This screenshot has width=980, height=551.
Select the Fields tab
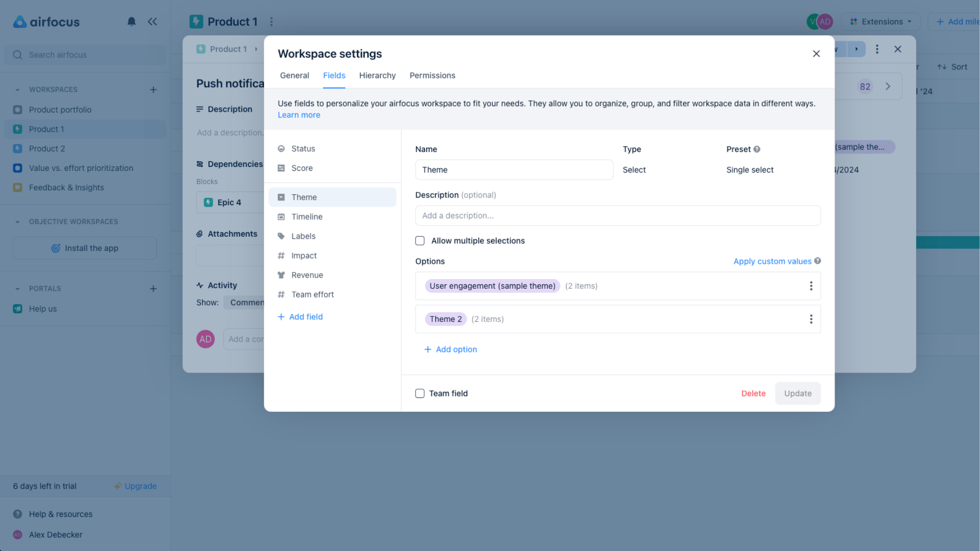(334, 75)
